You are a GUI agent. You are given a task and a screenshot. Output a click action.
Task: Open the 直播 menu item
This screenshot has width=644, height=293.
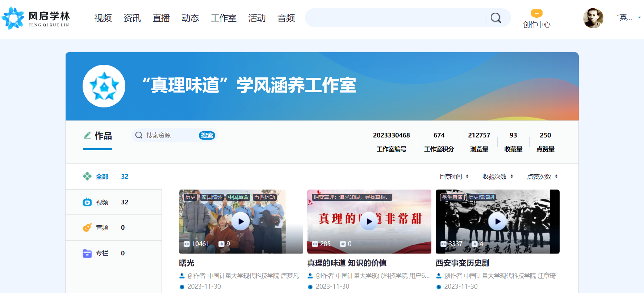point(161,18)
